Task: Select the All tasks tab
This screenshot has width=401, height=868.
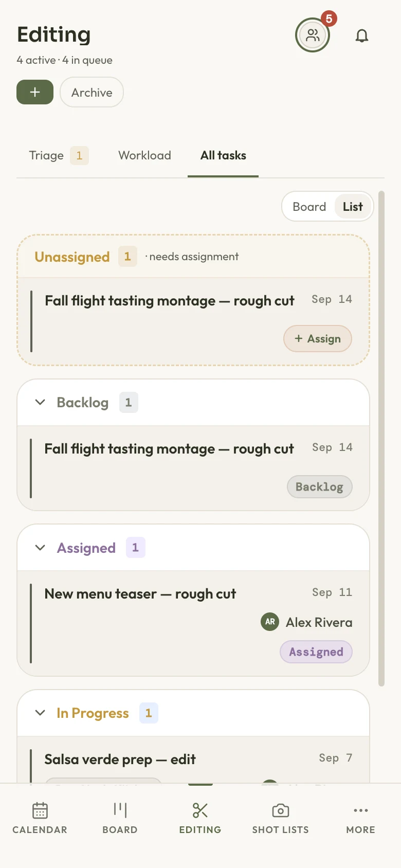Action: [223, 155]
